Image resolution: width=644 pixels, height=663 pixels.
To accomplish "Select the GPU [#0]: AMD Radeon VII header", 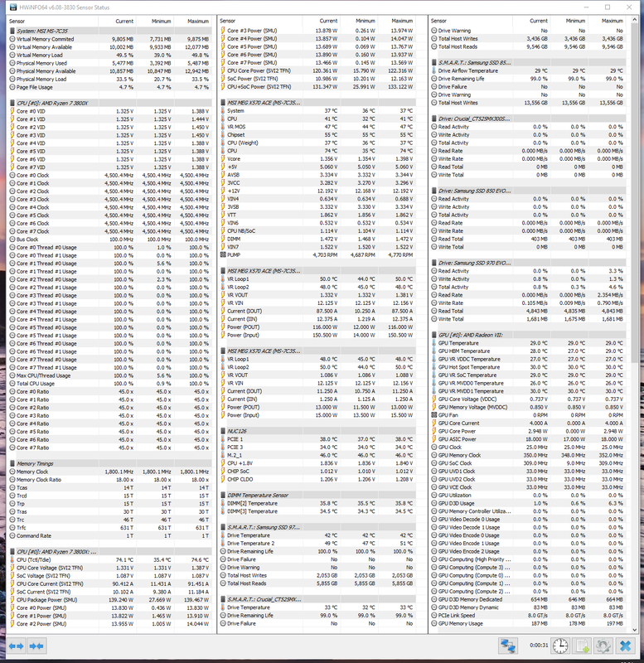I will tap(528, 335).
